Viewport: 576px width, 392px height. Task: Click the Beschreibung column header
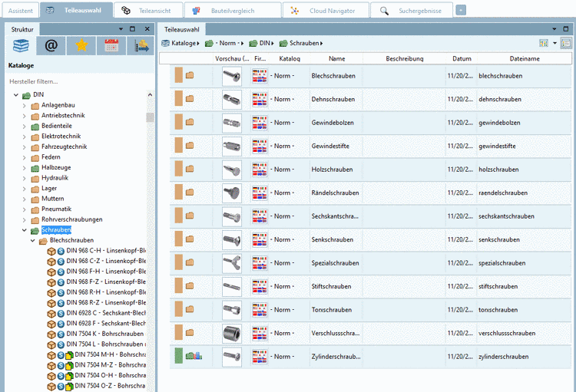(x=405, y=59)
